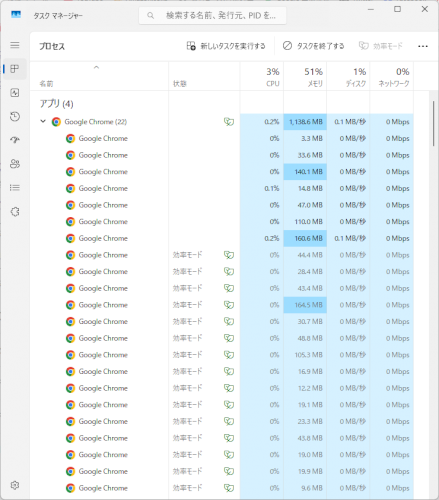
Task: Open the hamburger navigation menu
Action: tap(15, 45)
